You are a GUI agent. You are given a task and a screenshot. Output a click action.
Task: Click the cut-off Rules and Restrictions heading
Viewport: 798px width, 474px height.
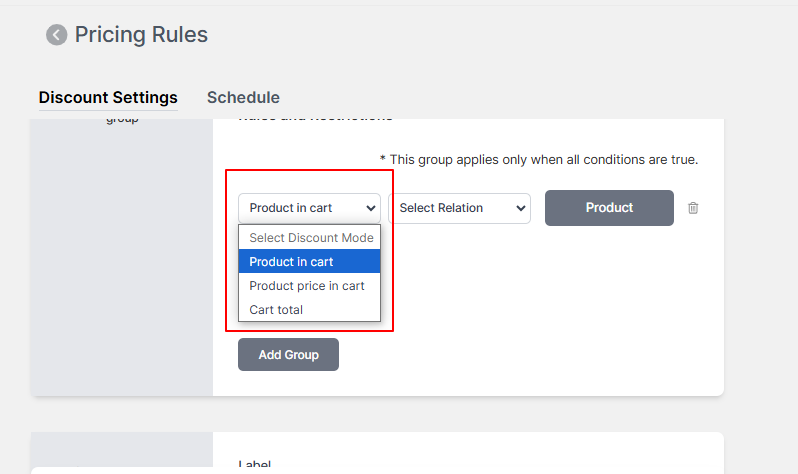pos(316,120)
